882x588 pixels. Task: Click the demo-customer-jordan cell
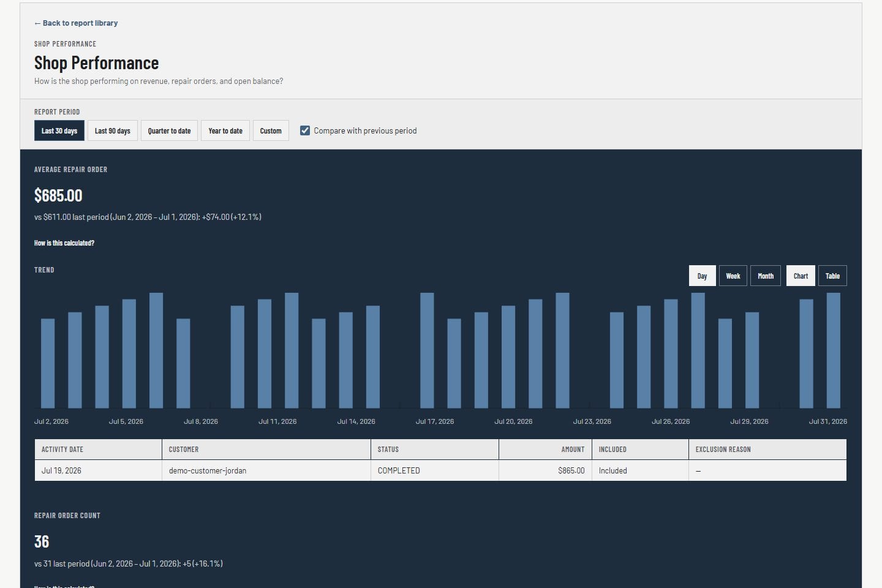266,470
